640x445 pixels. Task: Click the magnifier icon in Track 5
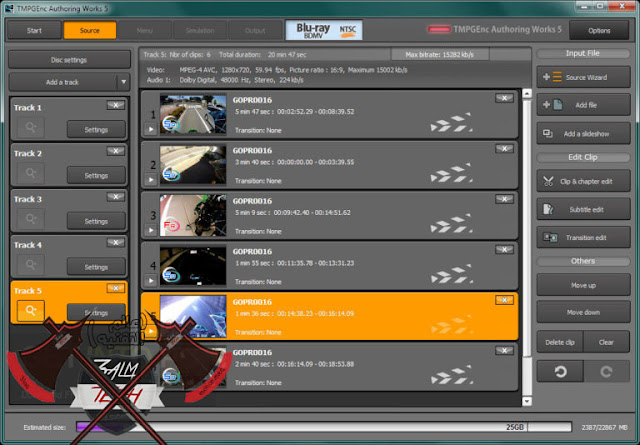[31, 311]
